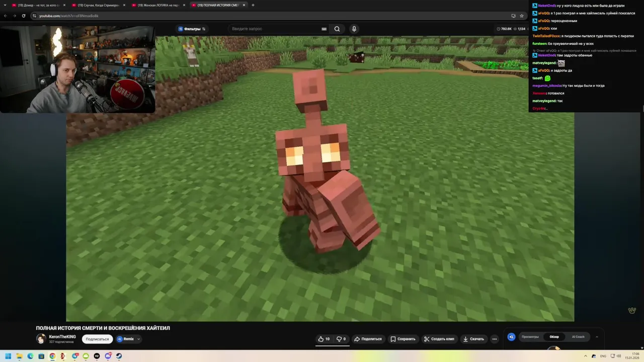
Task: Download video via Скачать button
Action: click(x=473, y=339)
